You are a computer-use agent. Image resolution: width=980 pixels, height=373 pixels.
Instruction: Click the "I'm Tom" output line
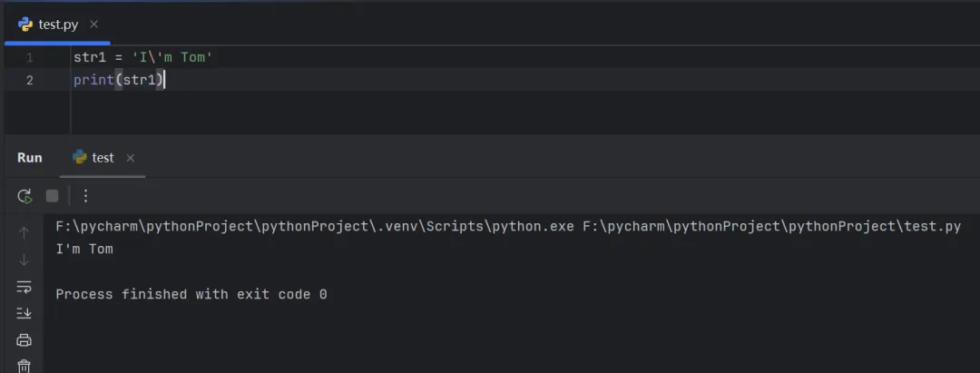(84, 249)
